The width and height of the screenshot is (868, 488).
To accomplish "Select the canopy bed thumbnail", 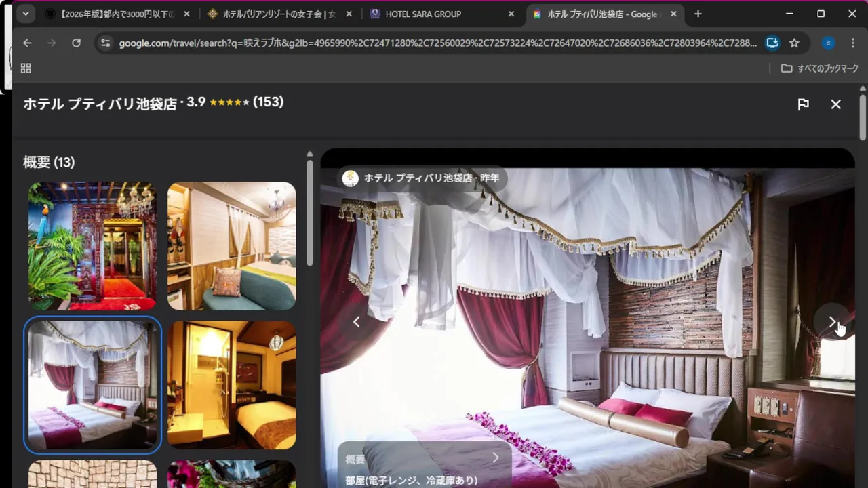I will (x=92, y=385).
